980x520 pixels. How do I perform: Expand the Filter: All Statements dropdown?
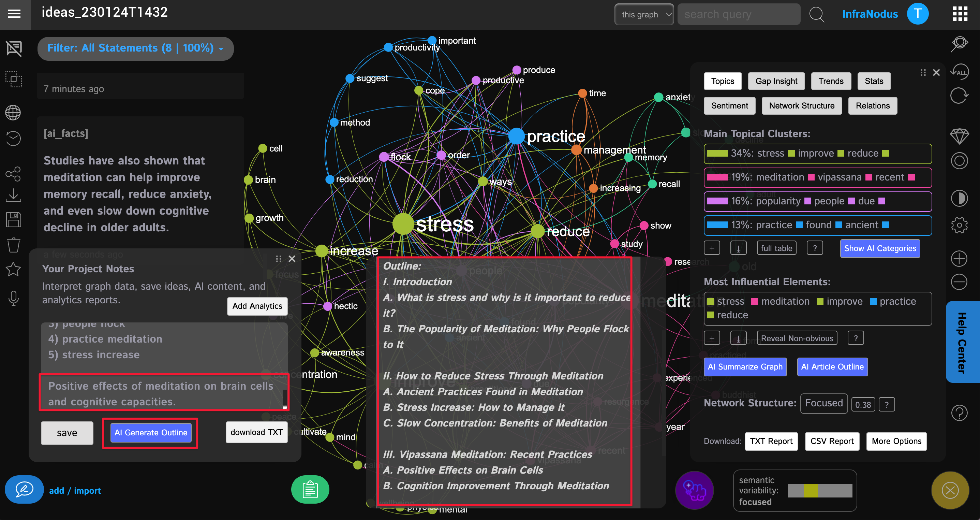click(x=135, y=48)
